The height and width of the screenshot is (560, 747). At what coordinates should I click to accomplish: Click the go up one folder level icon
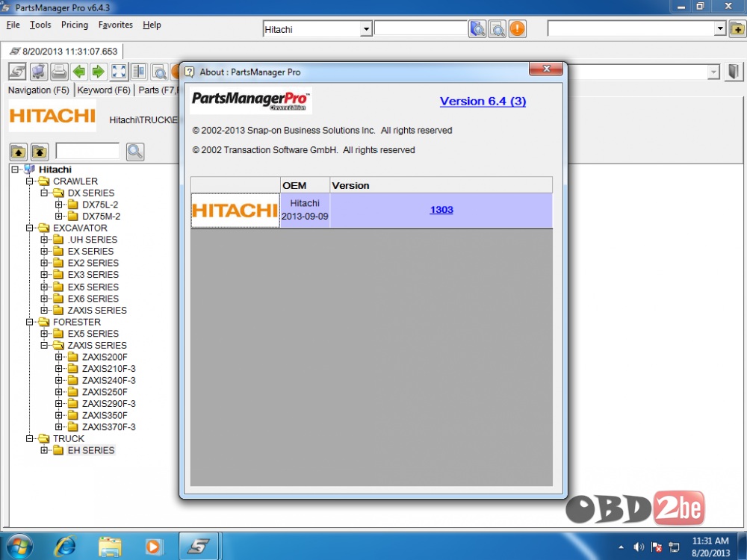point(19,152)
